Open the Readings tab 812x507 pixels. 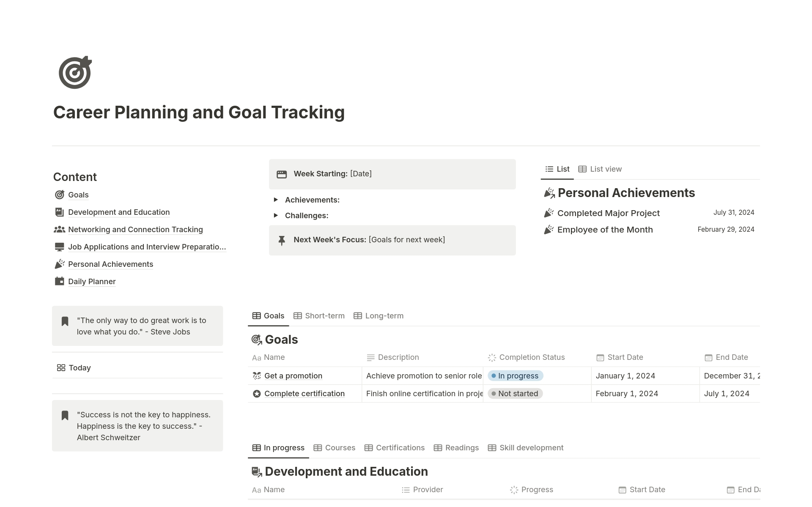click(456, 448)
